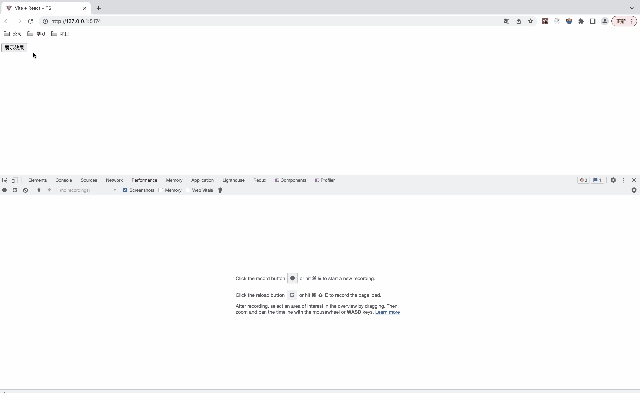Open the puzzle-piece Extensions menu

(x=581, y=21)
